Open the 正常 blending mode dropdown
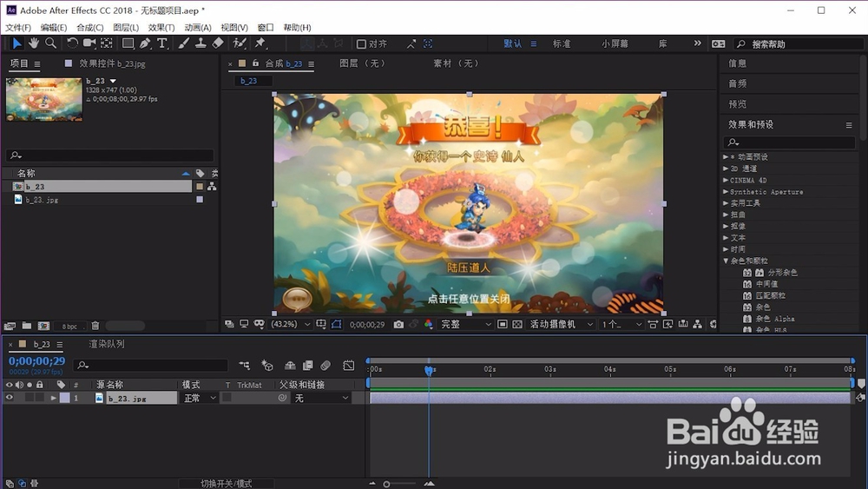This screenshot has width=868, height=489. [200, 398]
